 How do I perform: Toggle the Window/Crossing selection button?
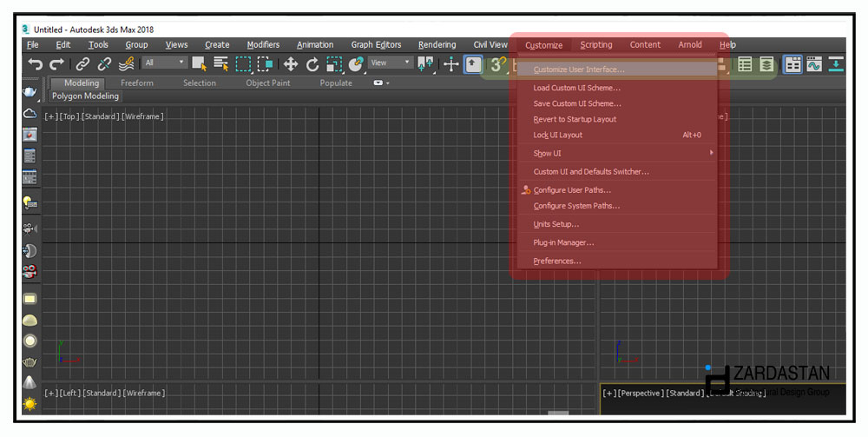[x=265, y=63]
